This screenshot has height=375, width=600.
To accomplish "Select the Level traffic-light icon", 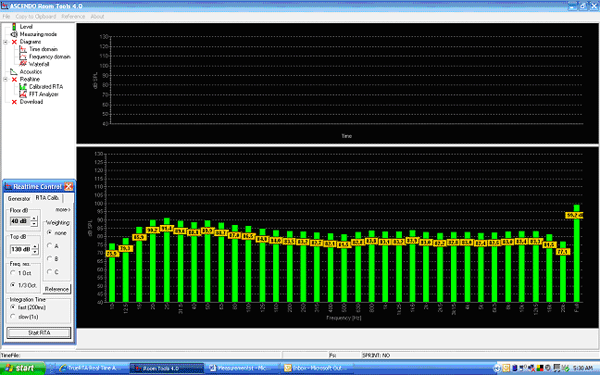I will click(x=14, y=26).
